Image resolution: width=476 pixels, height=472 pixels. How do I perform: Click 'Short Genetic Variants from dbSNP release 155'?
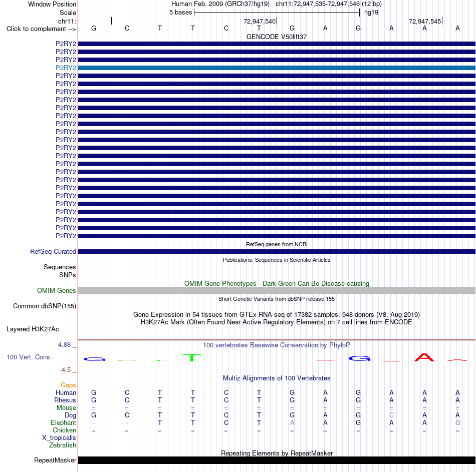tap(277, 299)
